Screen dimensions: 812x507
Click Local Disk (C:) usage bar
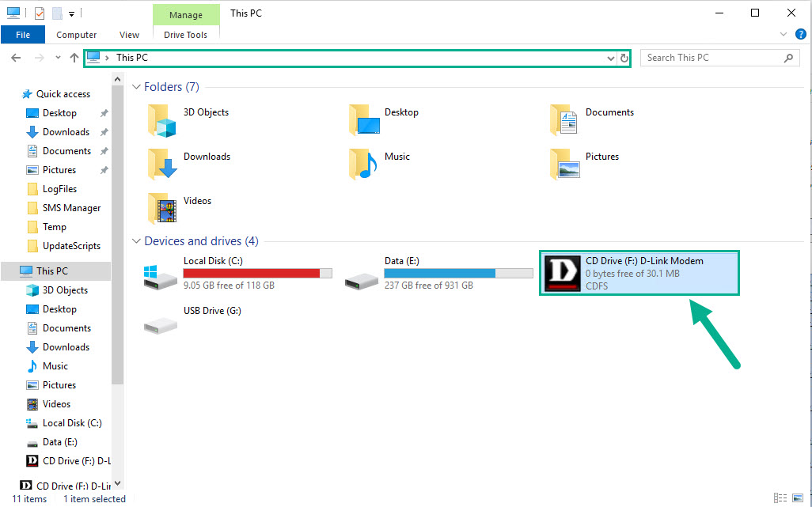[x=258, y=273]
